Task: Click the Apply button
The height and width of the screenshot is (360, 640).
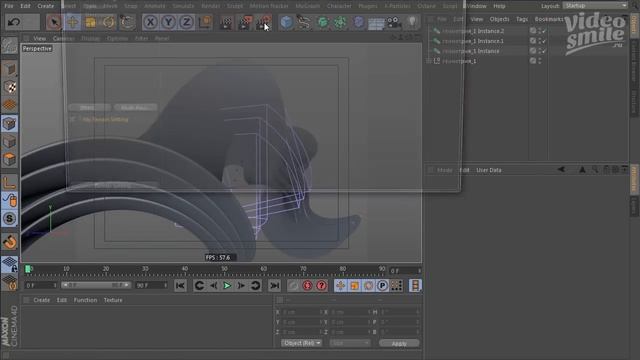Action: click(399, 343)
